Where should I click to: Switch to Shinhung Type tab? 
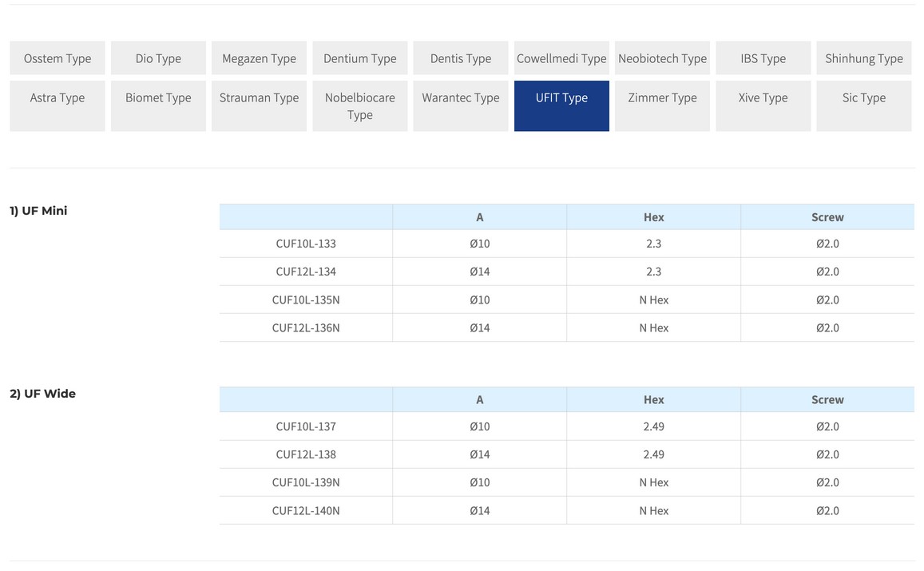tap(864, 58)
